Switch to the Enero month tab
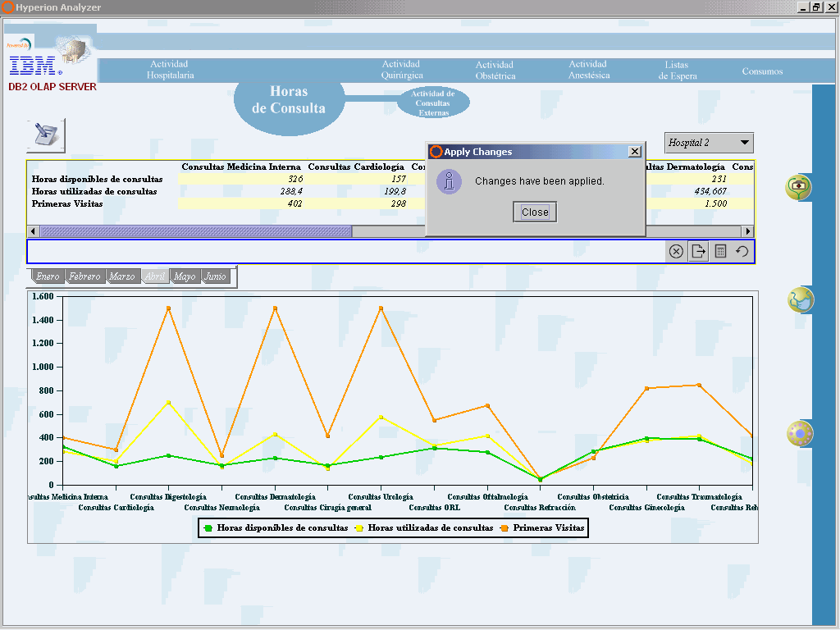This screenshot has height=630, width=840. tap(48, 277)
